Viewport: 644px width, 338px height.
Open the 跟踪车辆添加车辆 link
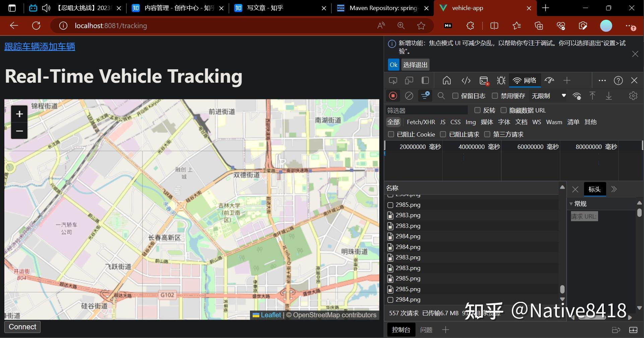click(x=39, y=47)
